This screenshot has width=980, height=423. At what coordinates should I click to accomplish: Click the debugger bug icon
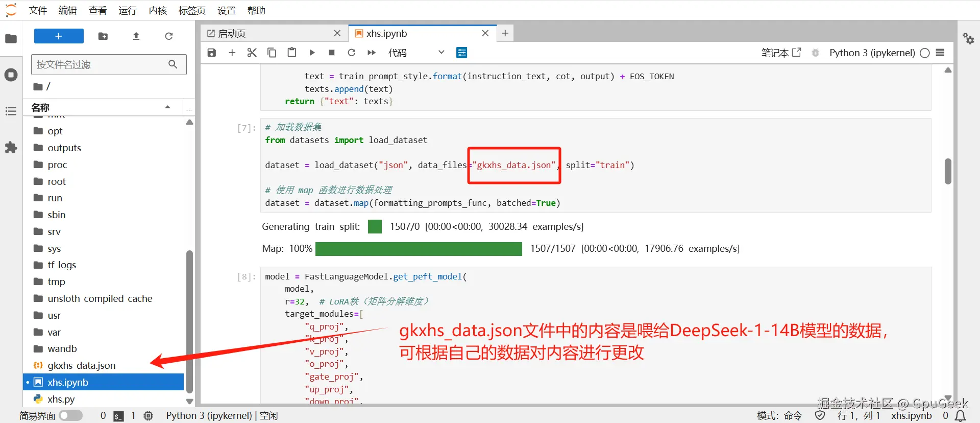tap(816, 53)
